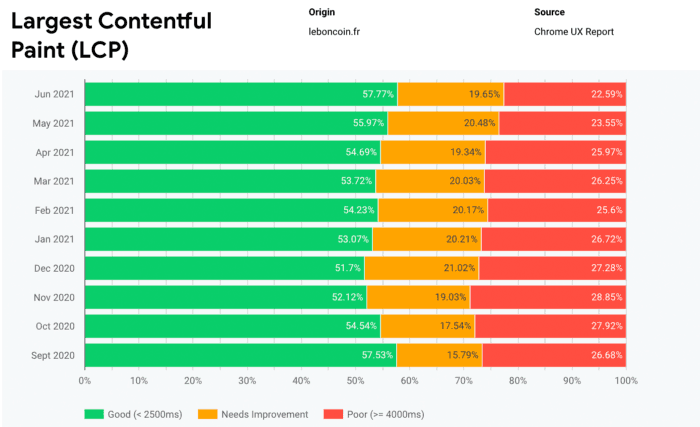Click the Chrome UX Report source text

point(574,31)
